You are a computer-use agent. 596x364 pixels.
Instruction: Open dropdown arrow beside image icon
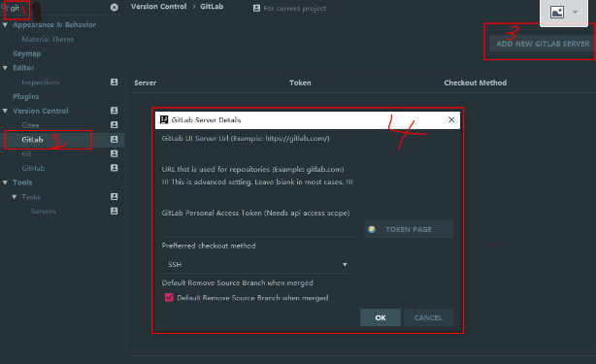(575, 13)
